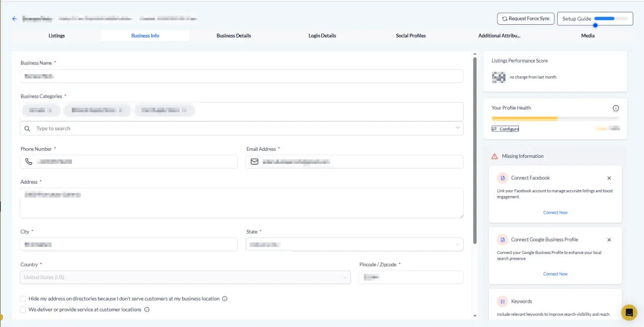
Task: Click the Pincode / Zipcode field
Action: pyautogui.click(x=411, y=277)
